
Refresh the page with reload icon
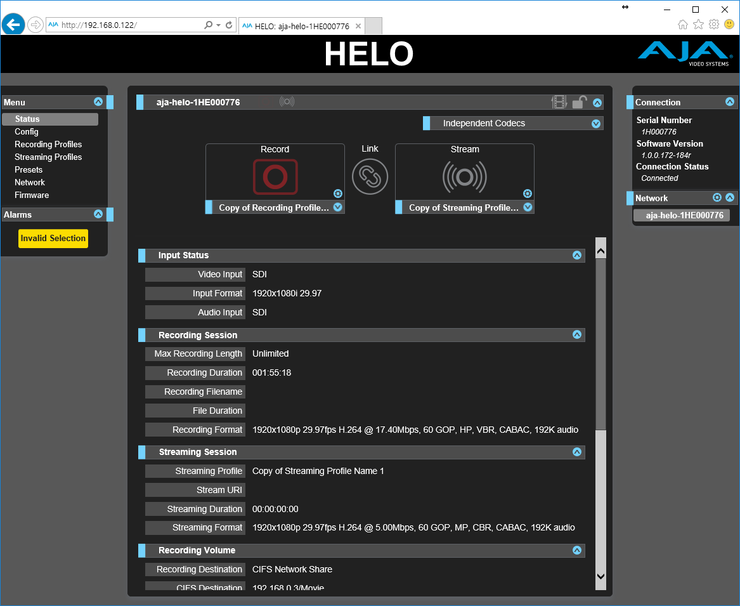229,25
